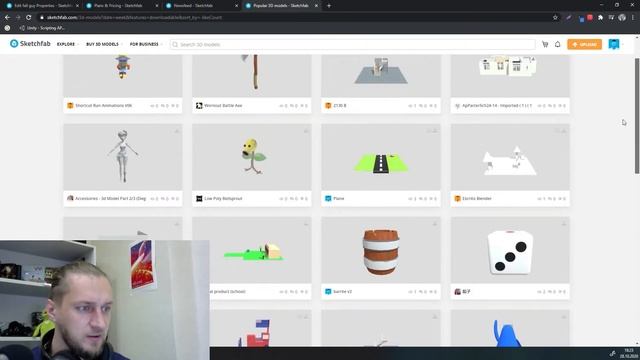Close the Popular 3D models tab

click(x=316, y=6)
